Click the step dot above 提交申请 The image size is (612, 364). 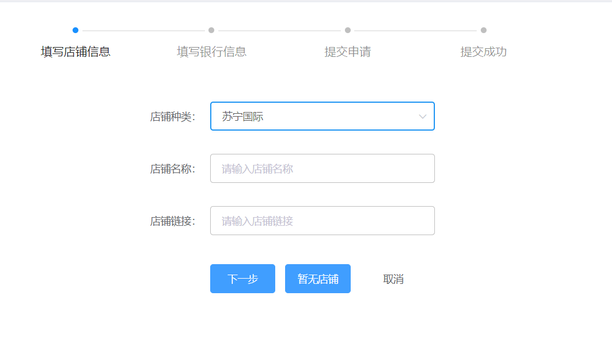tap(347, 30)
